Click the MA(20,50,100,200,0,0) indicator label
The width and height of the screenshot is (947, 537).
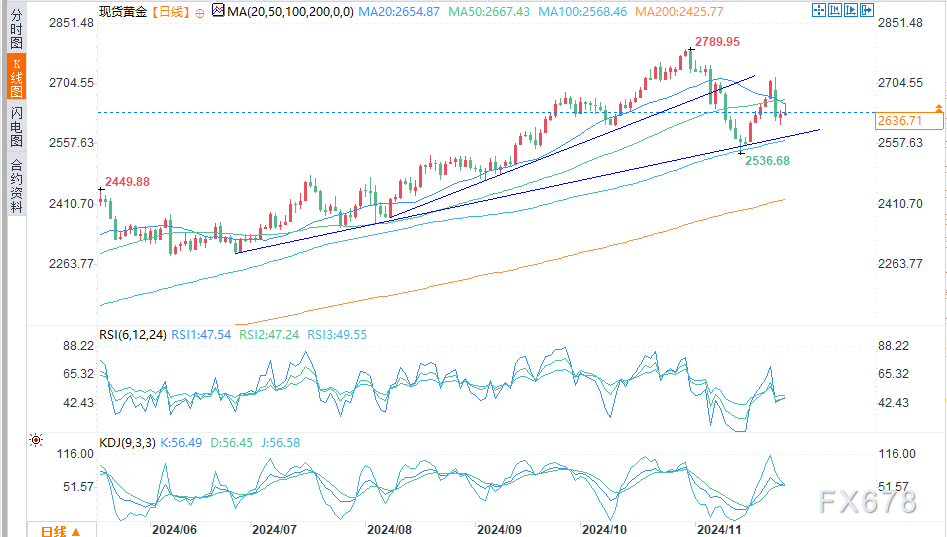point(291,11)
